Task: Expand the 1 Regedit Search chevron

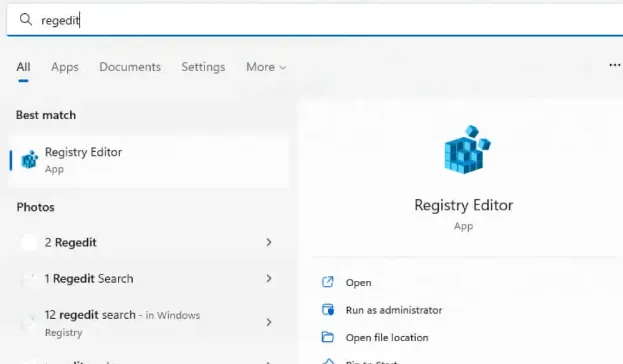Action: point(269,278)
